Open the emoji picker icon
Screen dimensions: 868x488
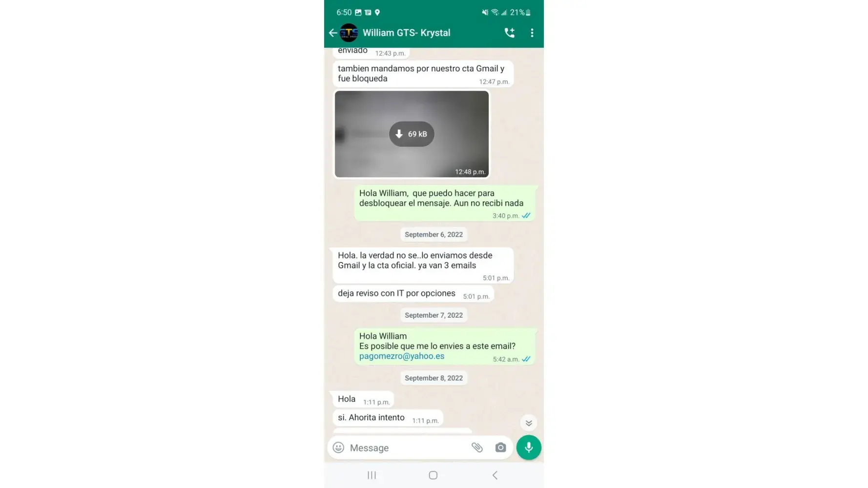338,447
